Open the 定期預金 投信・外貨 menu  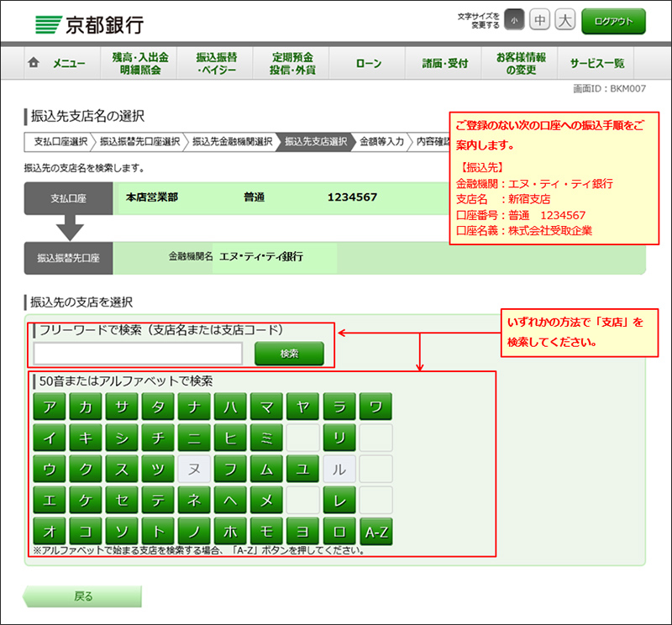click(291, 64)
